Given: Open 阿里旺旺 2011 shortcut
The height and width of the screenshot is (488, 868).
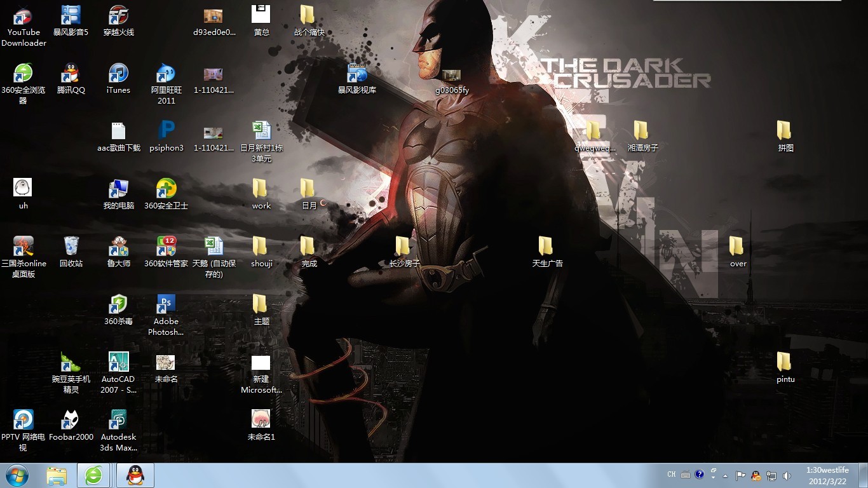Looking at the screenshot, I should click(x=166, y=84).
